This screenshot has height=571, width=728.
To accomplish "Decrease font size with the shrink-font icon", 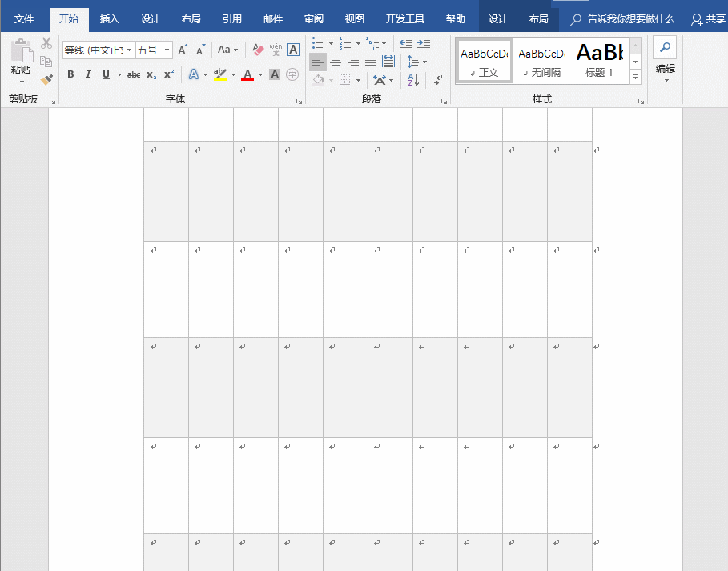I will click(x=200, y=50).
